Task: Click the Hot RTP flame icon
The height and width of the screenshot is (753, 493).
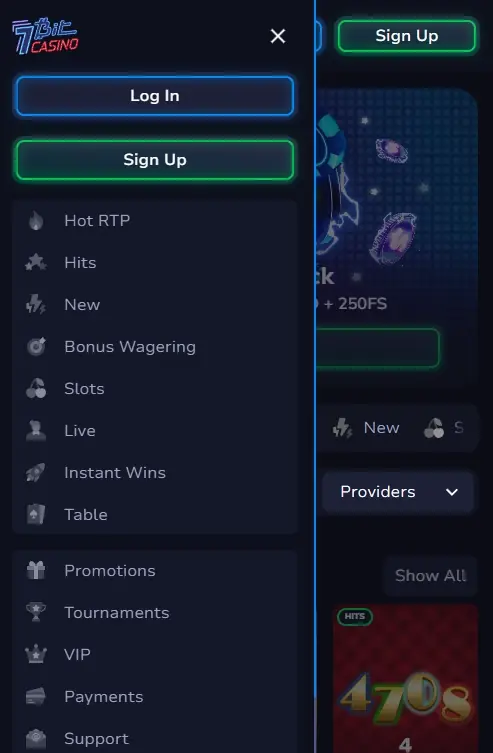Action: point(36,221)
